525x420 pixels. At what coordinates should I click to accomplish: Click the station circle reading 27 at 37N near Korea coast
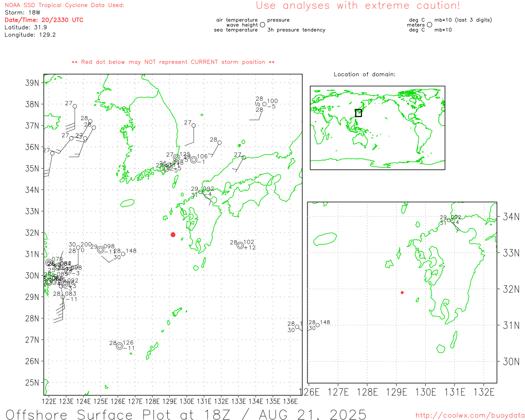click(194, 126)
